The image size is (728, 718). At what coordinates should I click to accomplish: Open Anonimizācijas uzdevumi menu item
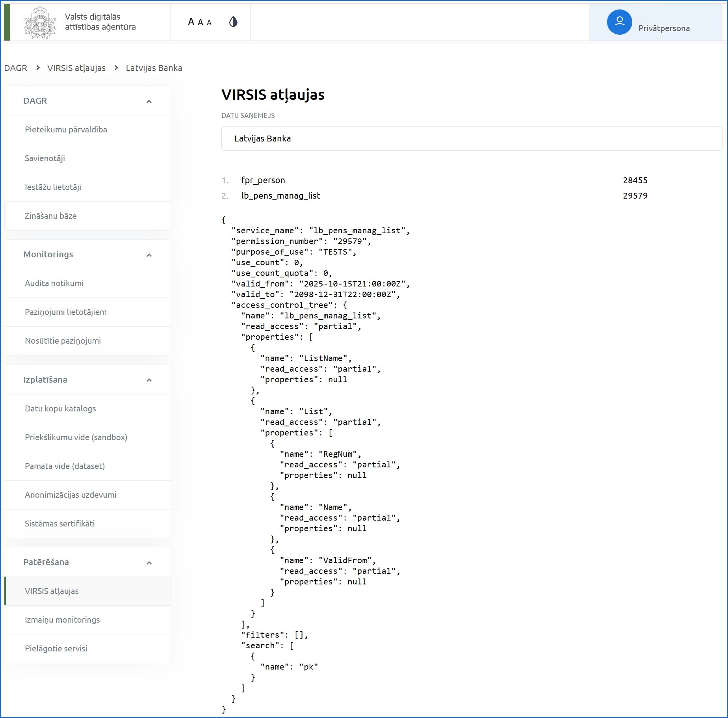click(x=87, y=495)
